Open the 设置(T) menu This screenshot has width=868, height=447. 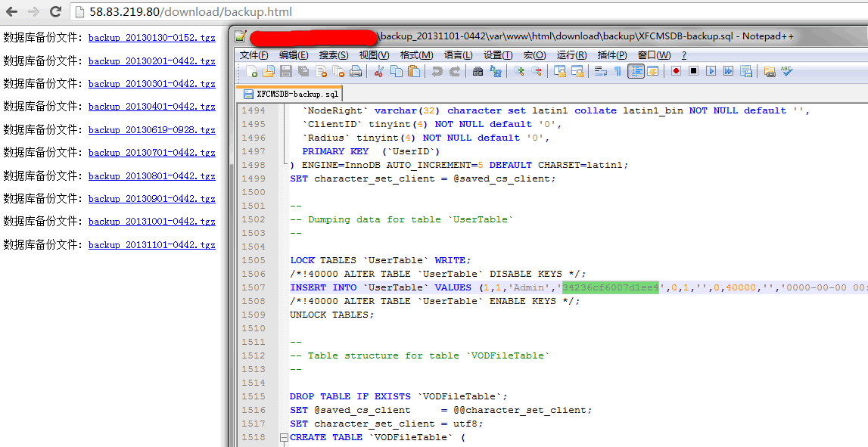tap(498, 54)
